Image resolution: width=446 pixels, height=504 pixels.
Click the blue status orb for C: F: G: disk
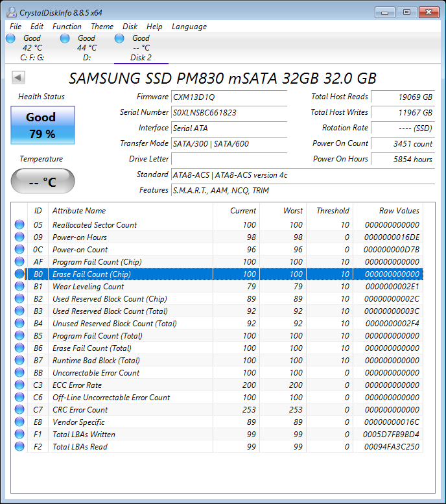pyautogui.click(x=10, y=38)
